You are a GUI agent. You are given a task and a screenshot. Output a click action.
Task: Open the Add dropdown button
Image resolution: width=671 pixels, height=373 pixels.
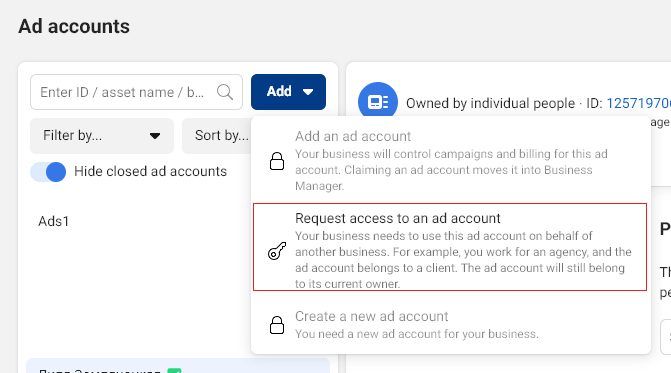click(288, 92)
